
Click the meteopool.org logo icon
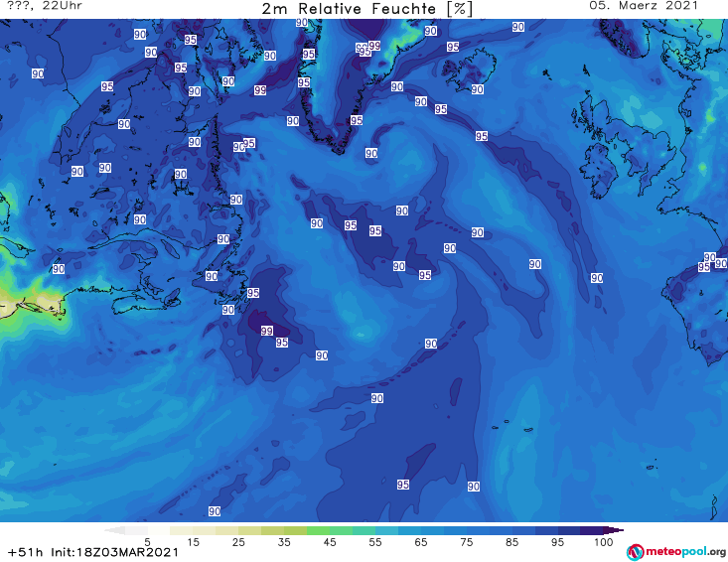(635, 552)
